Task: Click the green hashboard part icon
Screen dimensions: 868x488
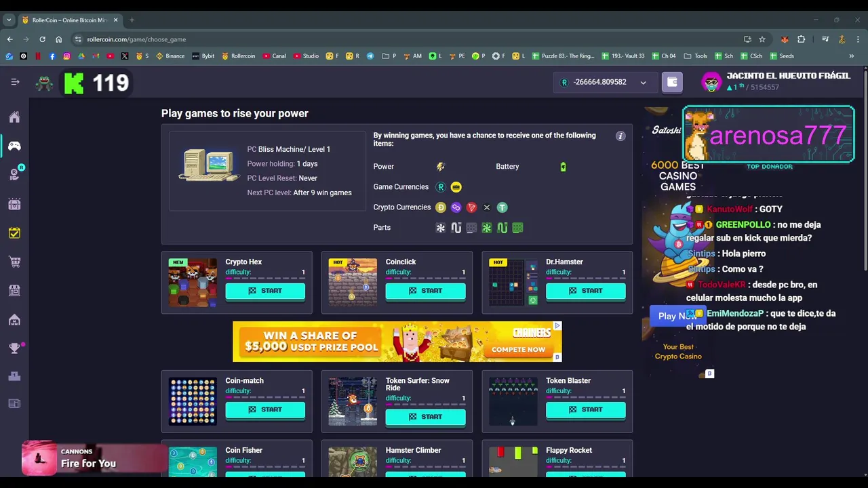Action: 517,228
